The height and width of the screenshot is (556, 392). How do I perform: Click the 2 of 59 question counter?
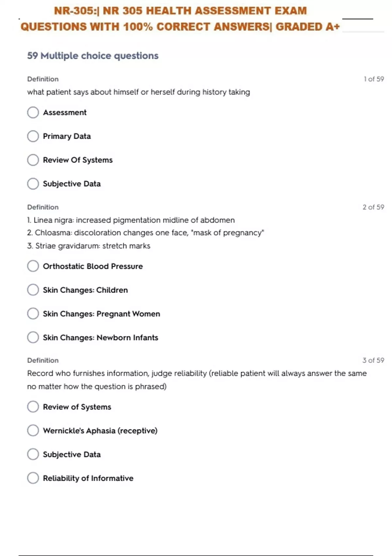coord(373,207)
